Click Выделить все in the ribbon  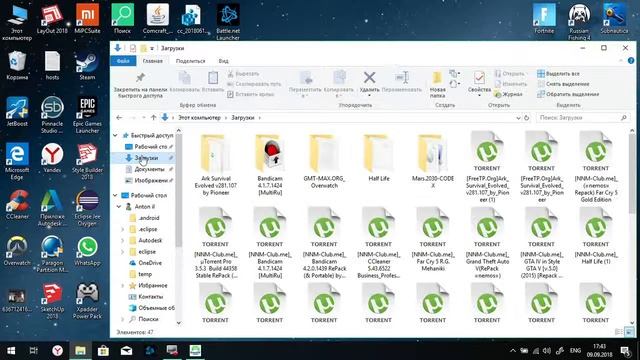click(x=558, y=73)
